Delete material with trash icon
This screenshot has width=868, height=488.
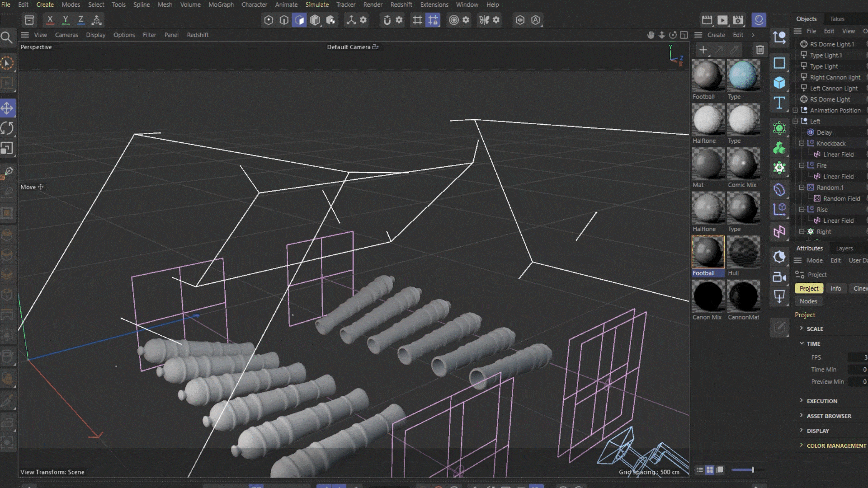tap(760, 50)
